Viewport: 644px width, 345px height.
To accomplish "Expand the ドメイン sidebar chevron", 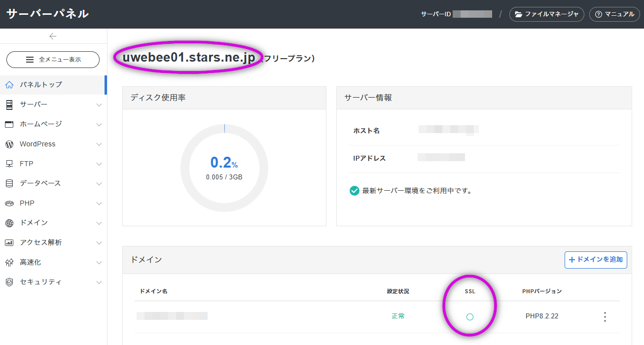I will 99,223.
